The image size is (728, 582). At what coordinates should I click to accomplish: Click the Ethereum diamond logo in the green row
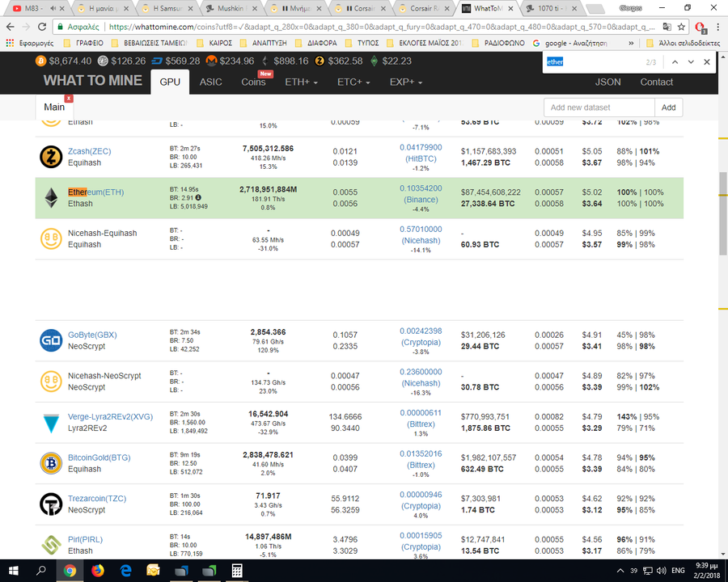point(51,198)
